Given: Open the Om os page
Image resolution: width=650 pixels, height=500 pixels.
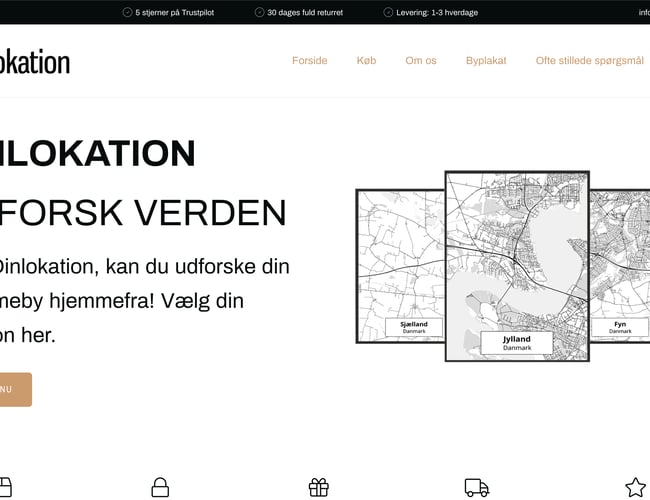Looking at the screenshot, I should click(x=421, y=61).
